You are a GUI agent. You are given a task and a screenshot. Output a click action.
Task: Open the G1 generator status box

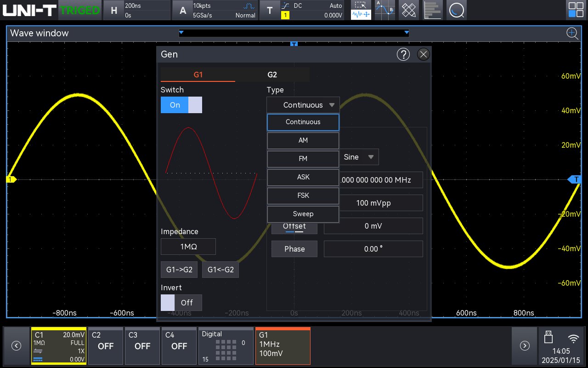coord(283,346)
